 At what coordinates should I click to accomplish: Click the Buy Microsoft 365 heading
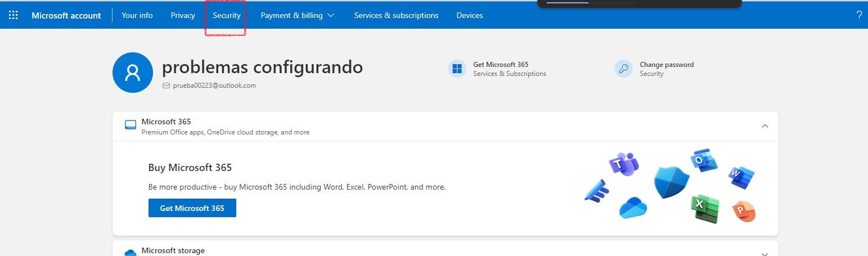pyautogui.click(x=190, y=167)
